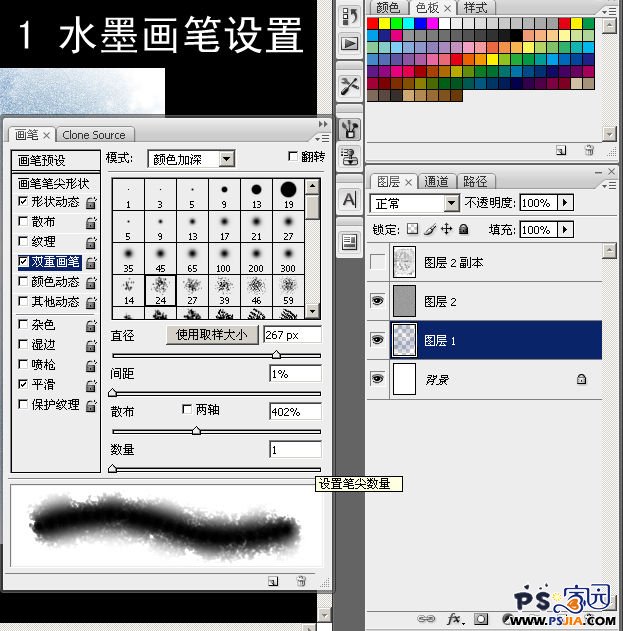Click the lock transparent pixels icon

point(411,229)
